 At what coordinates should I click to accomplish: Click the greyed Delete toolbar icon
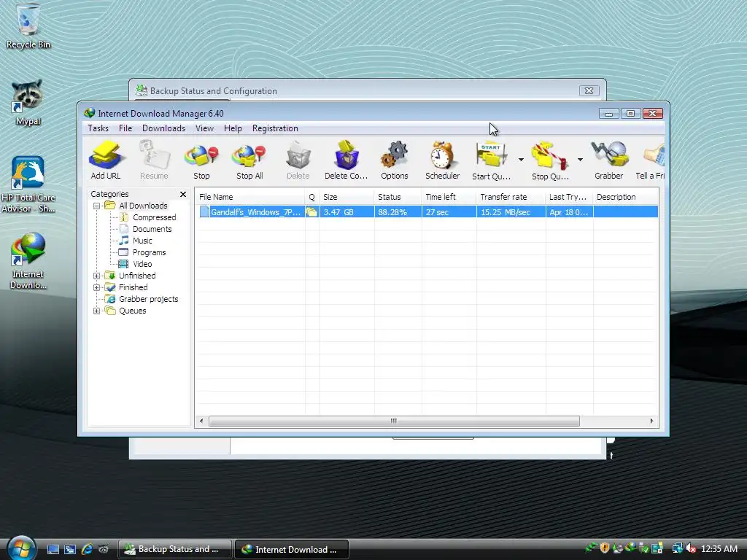298,160
